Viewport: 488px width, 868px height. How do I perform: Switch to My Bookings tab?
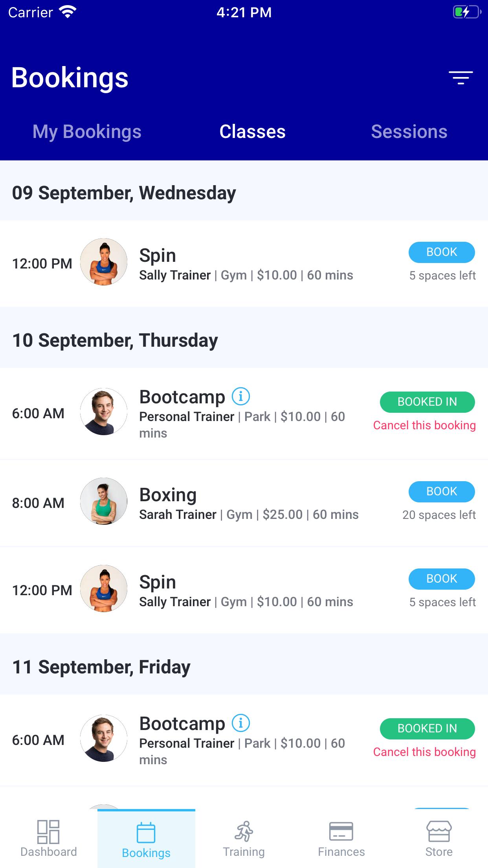87,132
